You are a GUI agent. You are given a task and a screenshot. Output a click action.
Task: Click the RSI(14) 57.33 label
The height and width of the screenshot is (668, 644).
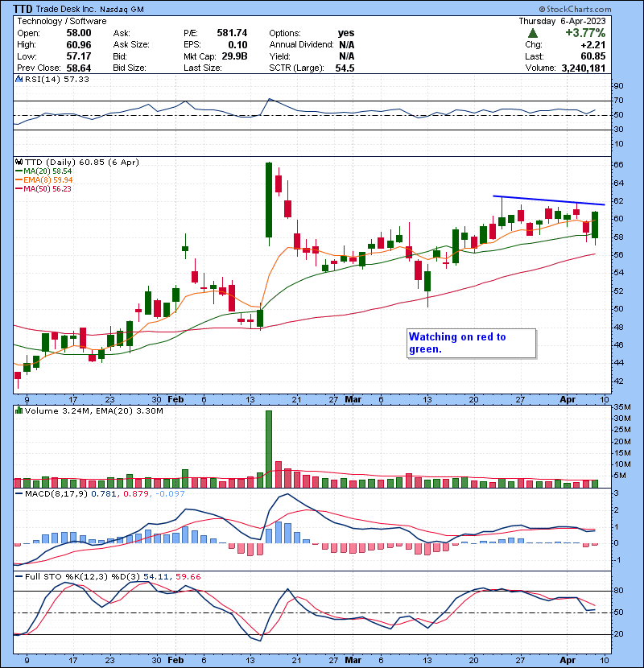pos(56,79)
